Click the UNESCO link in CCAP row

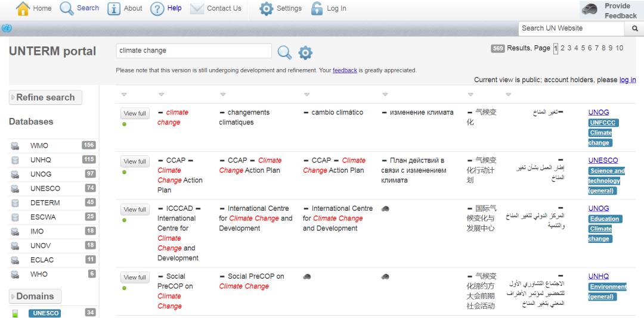603,160
